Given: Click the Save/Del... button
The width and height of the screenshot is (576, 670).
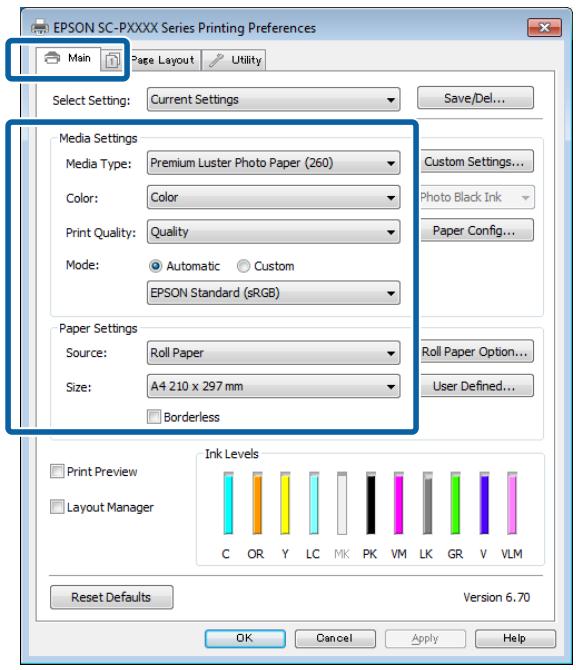Looking at the screenshot, I should (x=475, y=98).
